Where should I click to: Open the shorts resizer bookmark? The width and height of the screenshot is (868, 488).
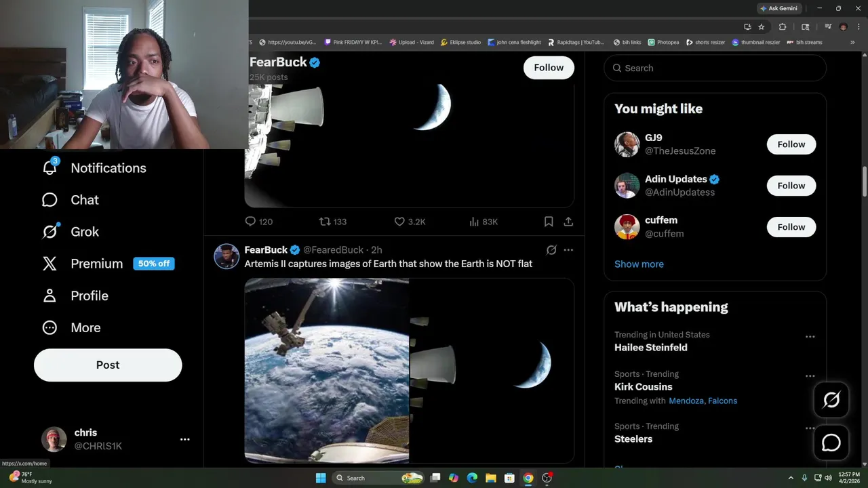pos(705,42)
